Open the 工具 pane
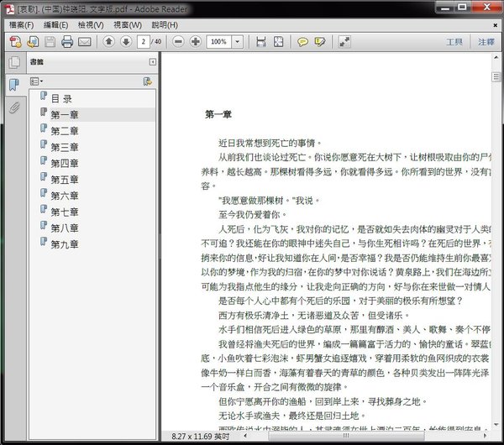This screenshot has height=445, width=504. pos(454,41)
